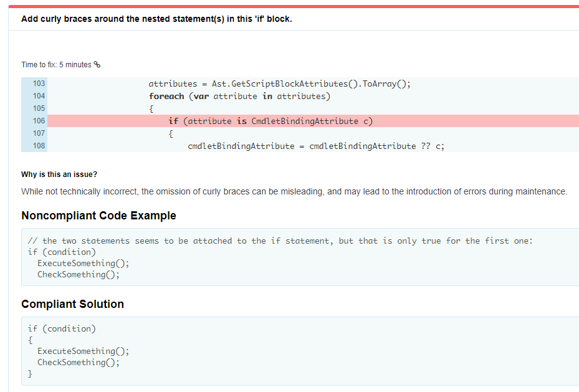Click line number 105 in the code gutter
579x392 pixels.
click(39, 108)
